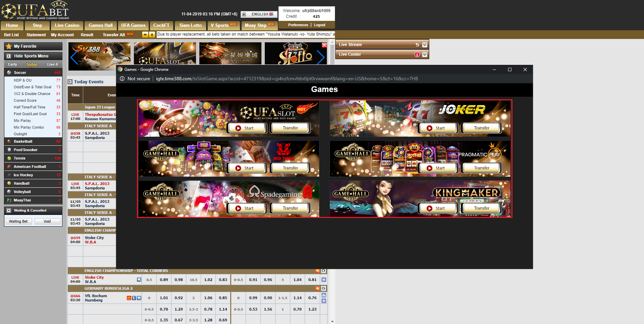Expand the Ice Hockey category

(33, 175)
